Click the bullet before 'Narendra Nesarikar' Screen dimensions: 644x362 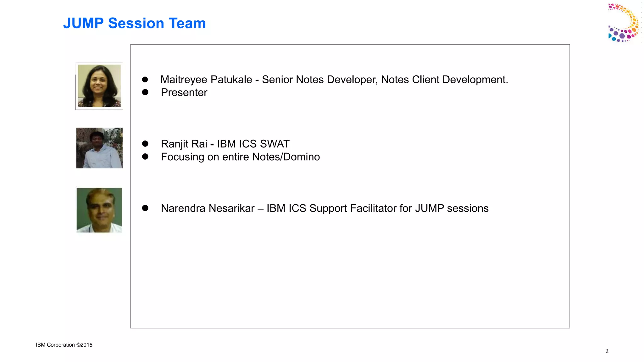(x=145, y=208)
